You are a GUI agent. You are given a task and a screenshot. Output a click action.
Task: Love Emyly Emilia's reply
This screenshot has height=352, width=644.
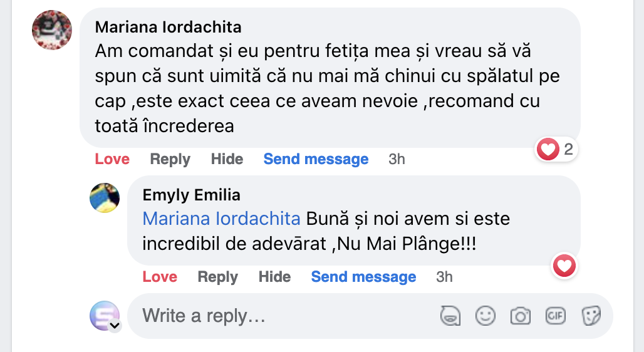point(160,277)
